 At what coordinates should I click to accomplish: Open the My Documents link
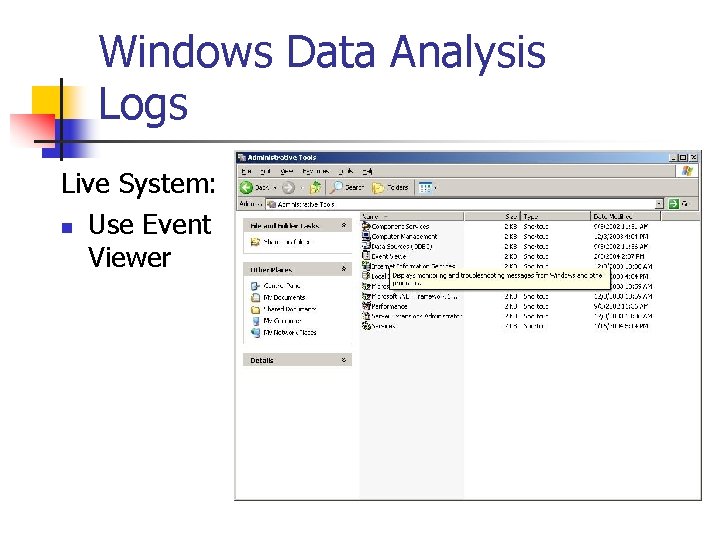click(x=284, y=298)
